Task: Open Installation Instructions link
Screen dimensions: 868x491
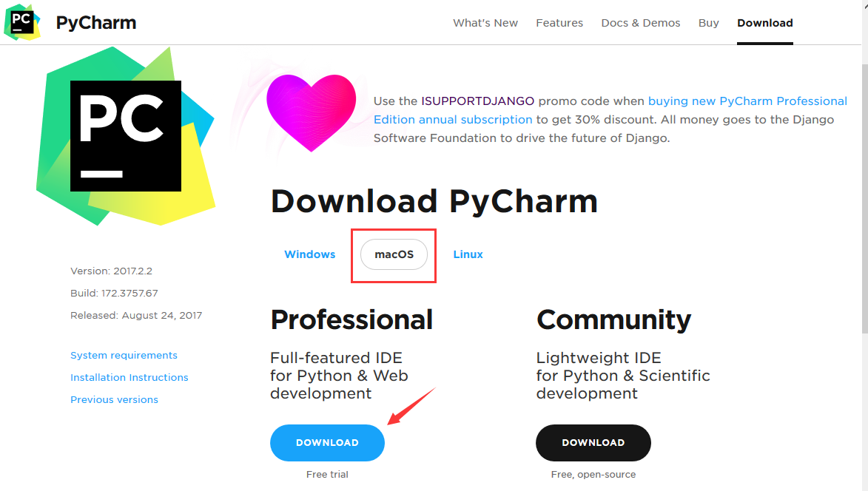Action: coord(129,377)
